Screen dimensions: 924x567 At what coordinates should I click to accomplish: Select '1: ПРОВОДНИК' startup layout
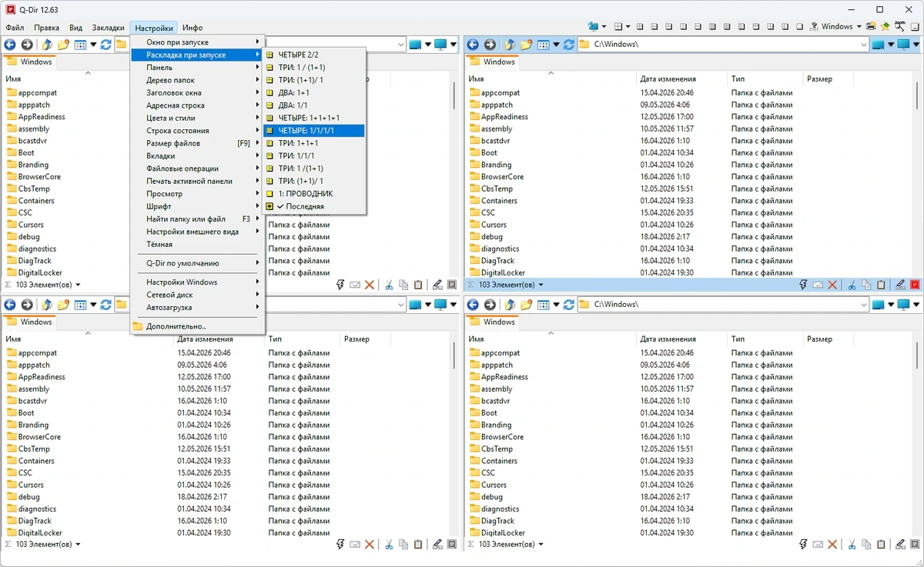(313, 194)
